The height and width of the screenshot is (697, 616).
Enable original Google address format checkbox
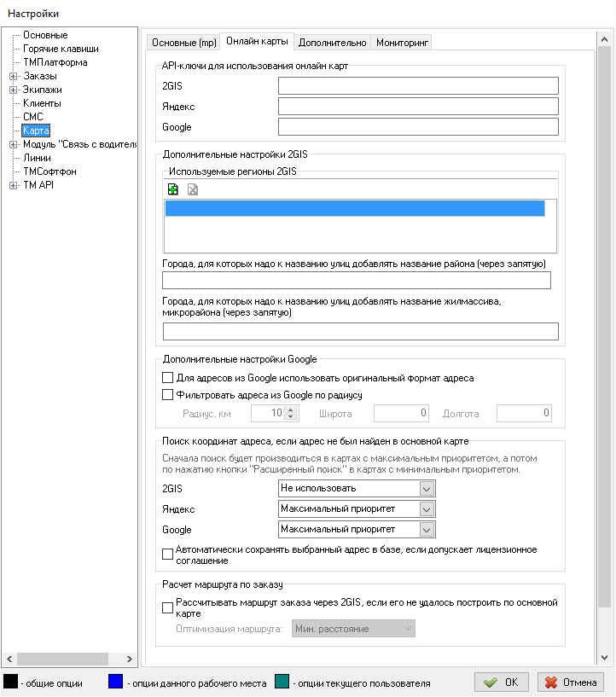(x=167, y=377)
